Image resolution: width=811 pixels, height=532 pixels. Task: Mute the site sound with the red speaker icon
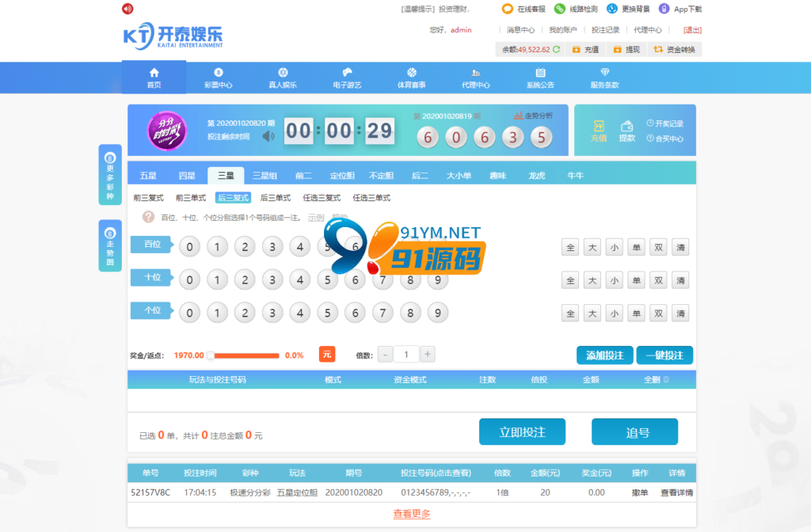(x=128, y=9)
